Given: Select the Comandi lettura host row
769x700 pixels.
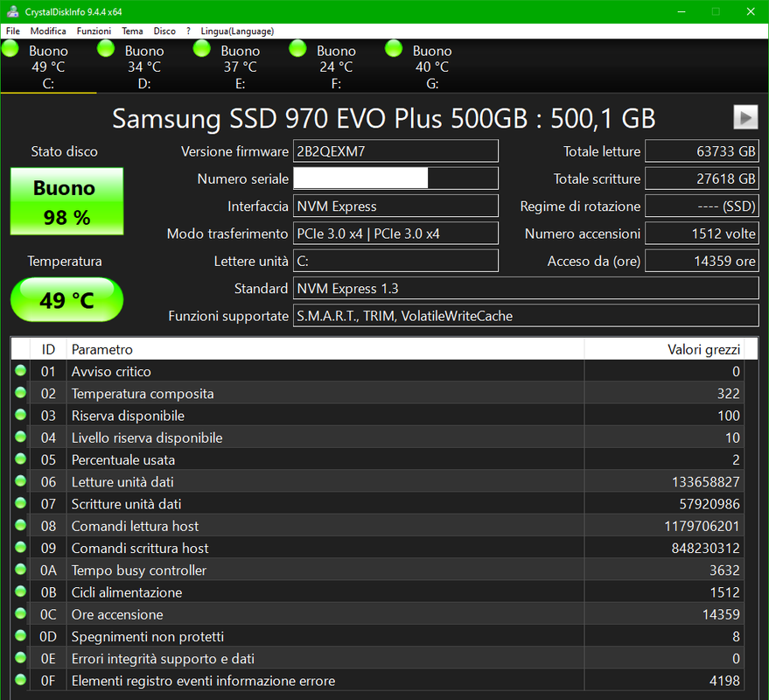Looking at the screenshot, I should (377, 526).
